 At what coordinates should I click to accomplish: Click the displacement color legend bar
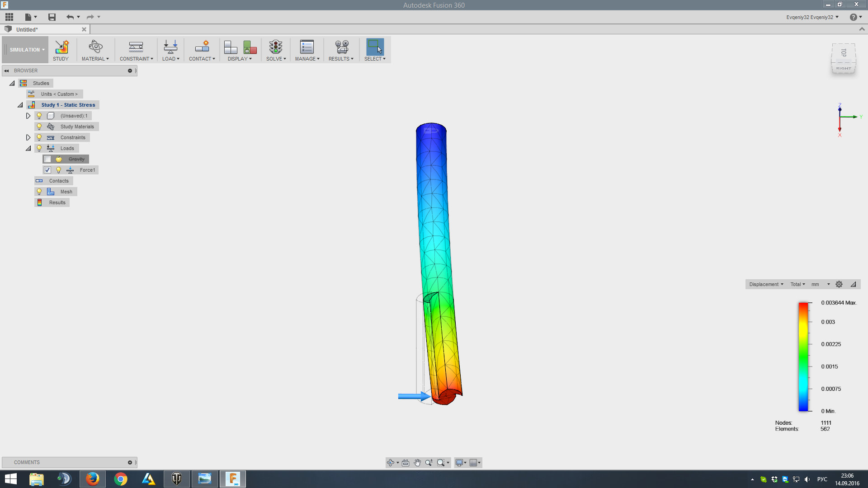point(803,357)
